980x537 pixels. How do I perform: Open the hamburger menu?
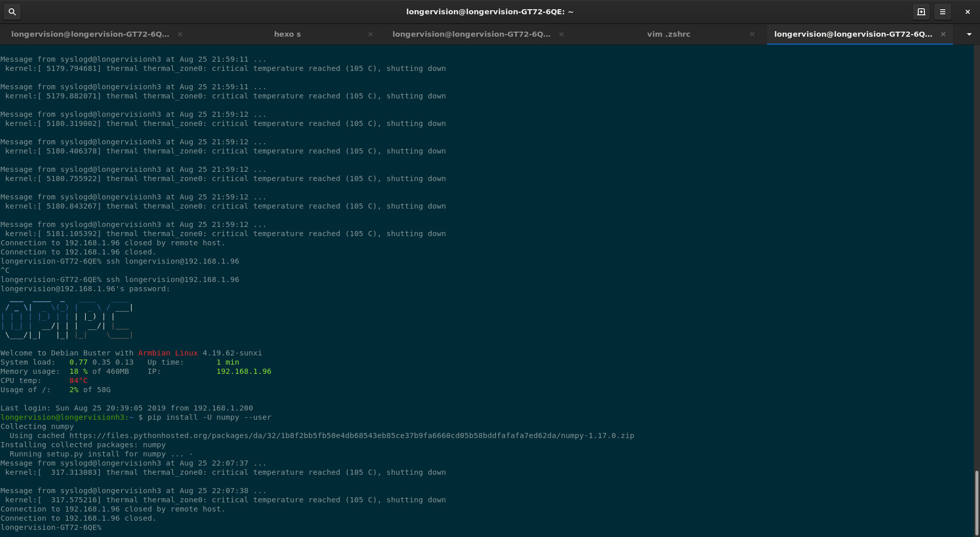[x=943, y=12]
